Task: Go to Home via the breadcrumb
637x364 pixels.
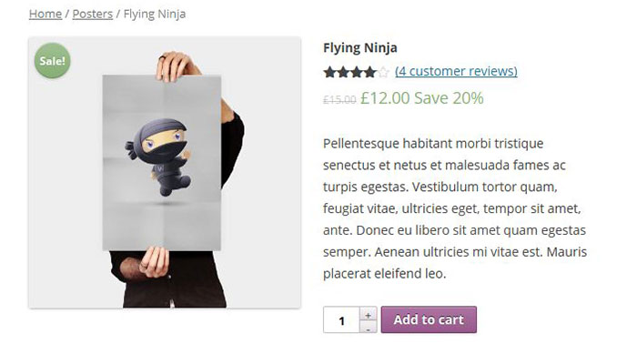Action: [x=45, y=14]
